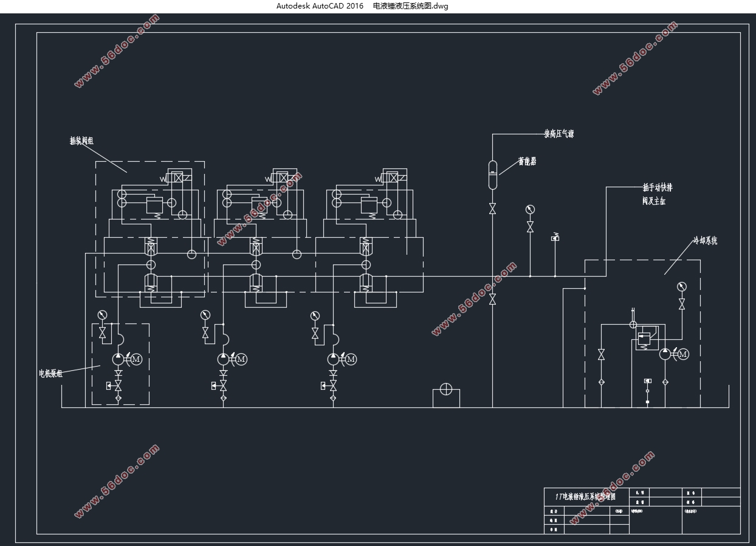
Task: Select the pressure gauge inside the cooling system
Action: (681, 287)
